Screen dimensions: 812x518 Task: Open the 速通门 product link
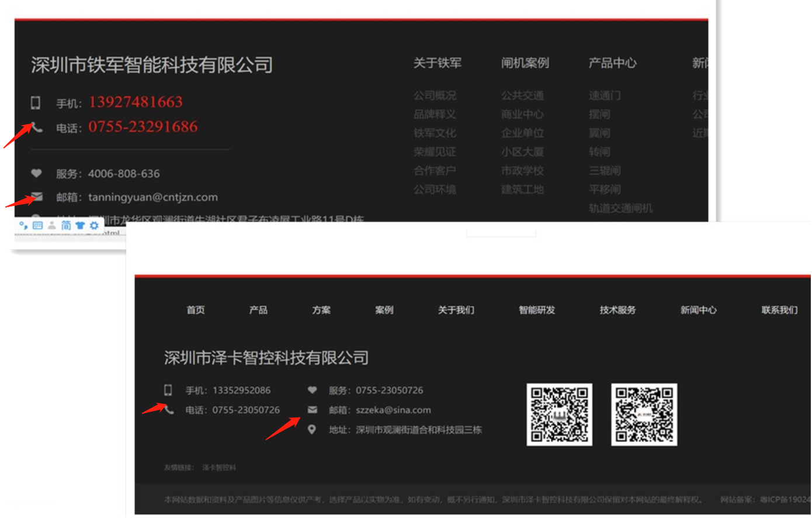coord(605,95)
